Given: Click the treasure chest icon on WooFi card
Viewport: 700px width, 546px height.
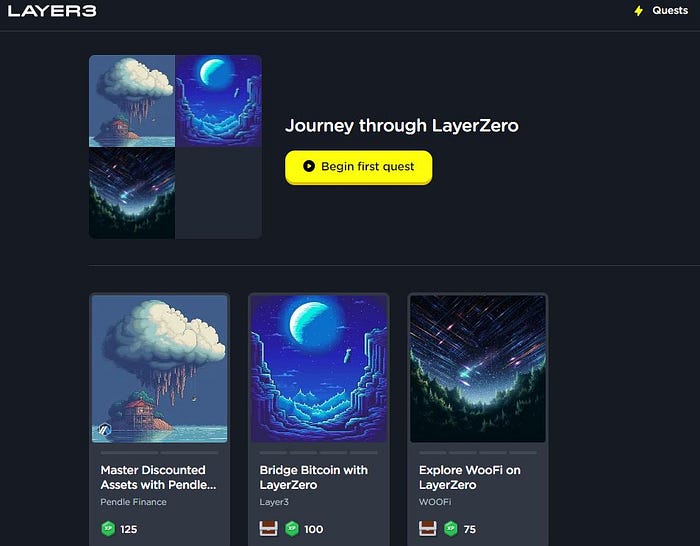Looking at the screenshot, I should [427, 529].
